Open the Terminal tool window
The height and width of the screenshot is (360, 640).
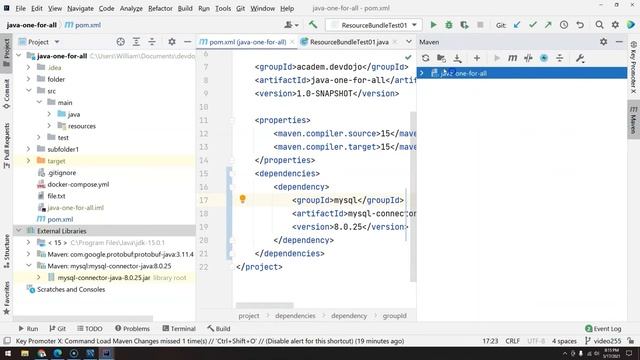(179, 328)
